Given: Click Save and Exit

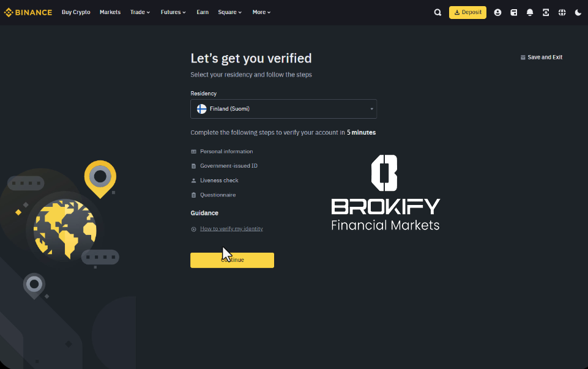Looking at the screenshot, I should 541,58.
